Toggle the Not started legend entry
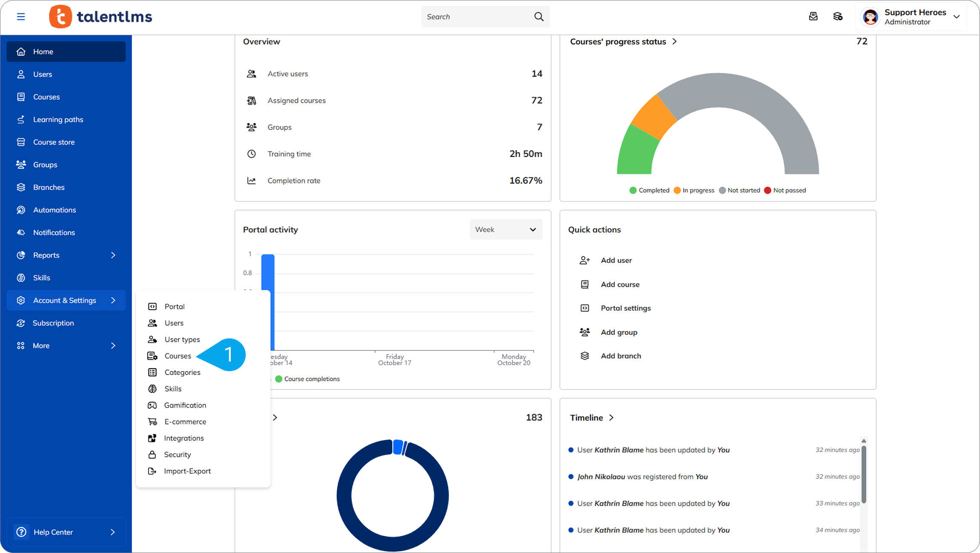 click(739, 190)
